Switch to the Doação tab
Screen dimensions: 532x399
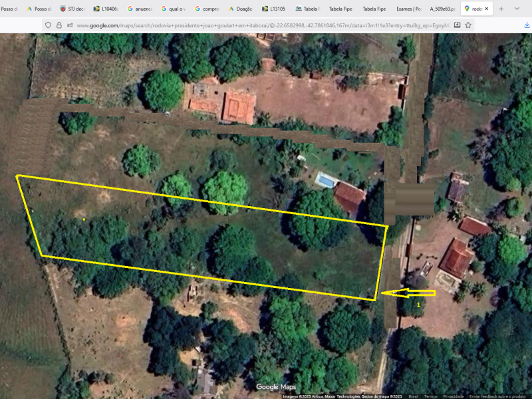tap(240, 9)
